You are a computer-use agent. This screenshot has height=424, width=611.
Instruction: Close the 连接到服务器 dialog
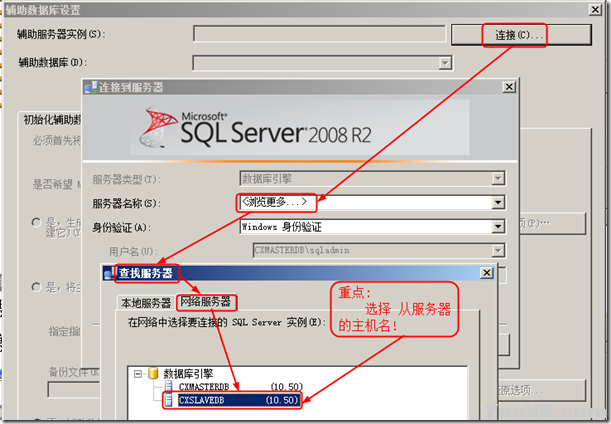[509, 87]
